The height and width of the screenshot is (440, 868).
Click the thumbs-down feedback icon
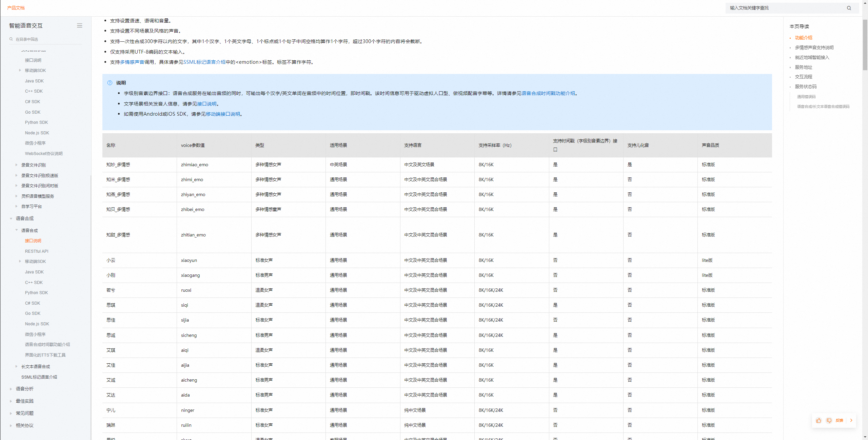pyautogui.click(x=829, y=420)
